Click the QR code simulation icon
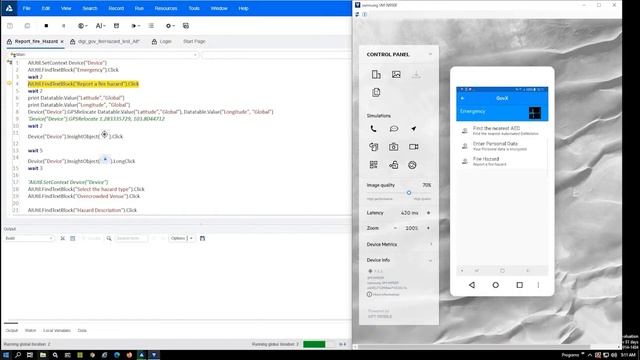Image resolution: width=640 pixels, height=360 pixels. [373, 165]
